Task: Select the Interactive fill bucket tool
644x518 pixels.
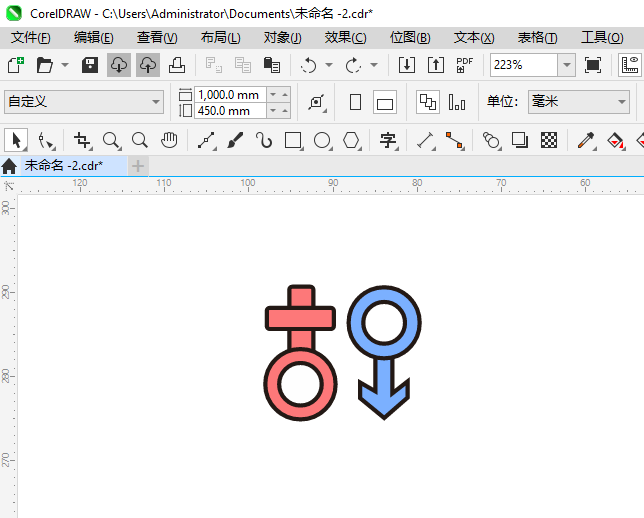Action: pyautogui.click(x=615, y=140)
